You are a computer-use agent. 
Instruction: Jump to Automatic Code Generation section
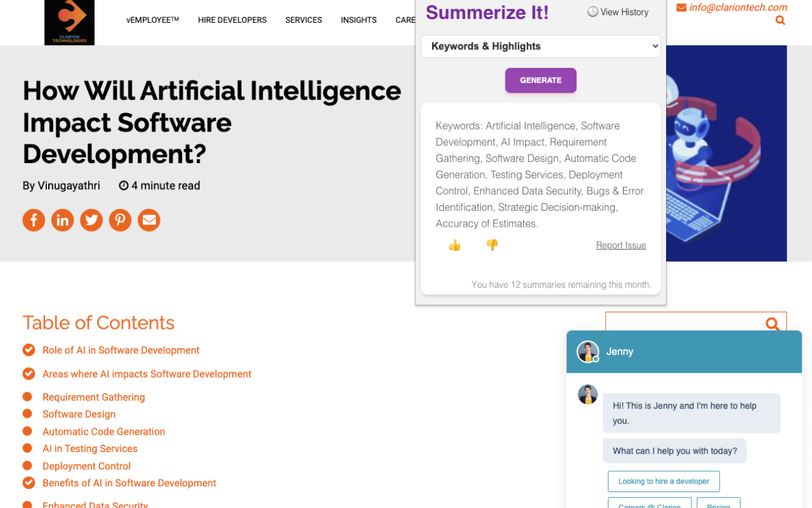pos(104,432)
